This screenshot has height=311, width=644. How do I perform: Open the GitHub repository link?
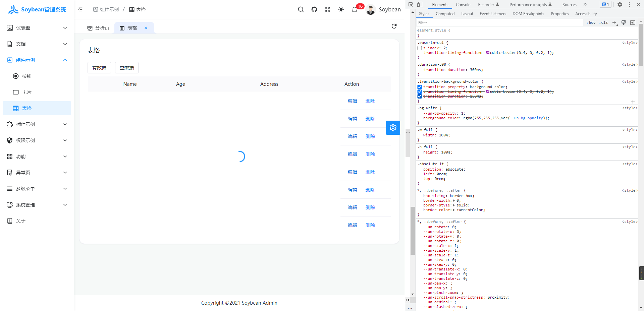314,9
